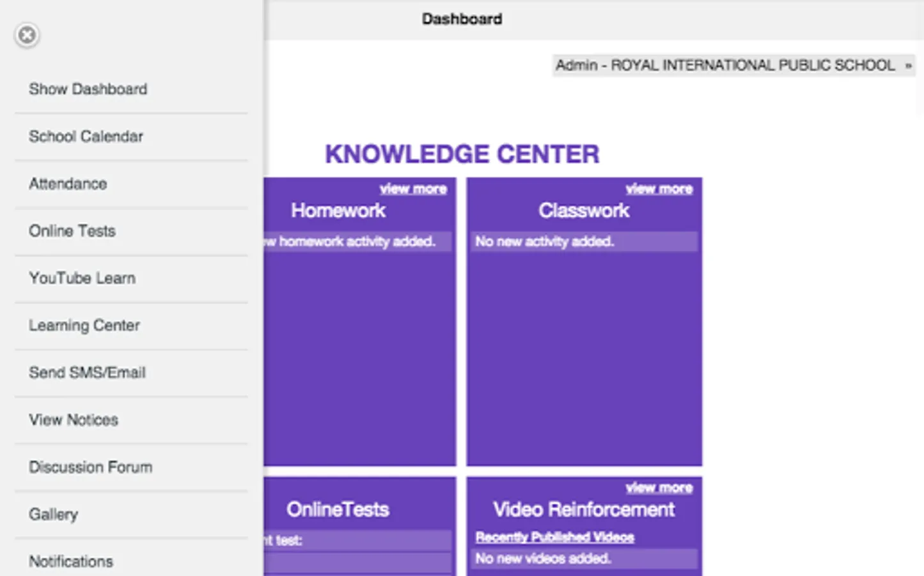Close the side menu with the X icon

click(27, 35)
